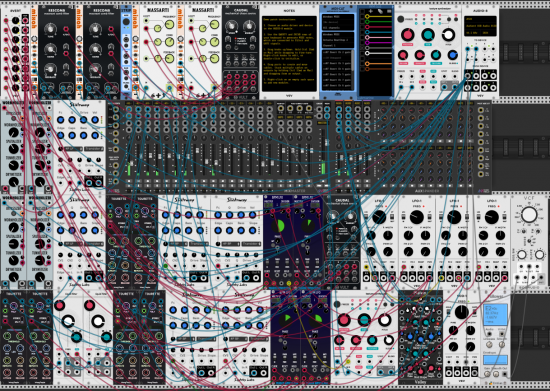Select the green cable colour circle
This screenshot has width=550, height=391.
pos(367,22)
